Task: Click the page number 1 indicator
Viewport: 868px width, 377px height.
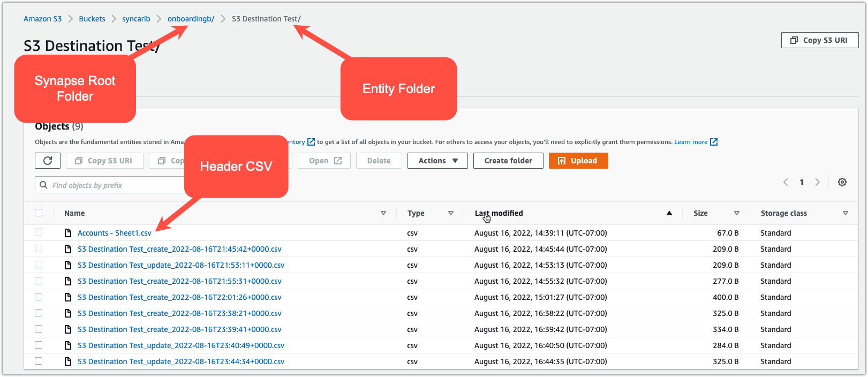Action: pyautogui.click(x=802, y=182)
